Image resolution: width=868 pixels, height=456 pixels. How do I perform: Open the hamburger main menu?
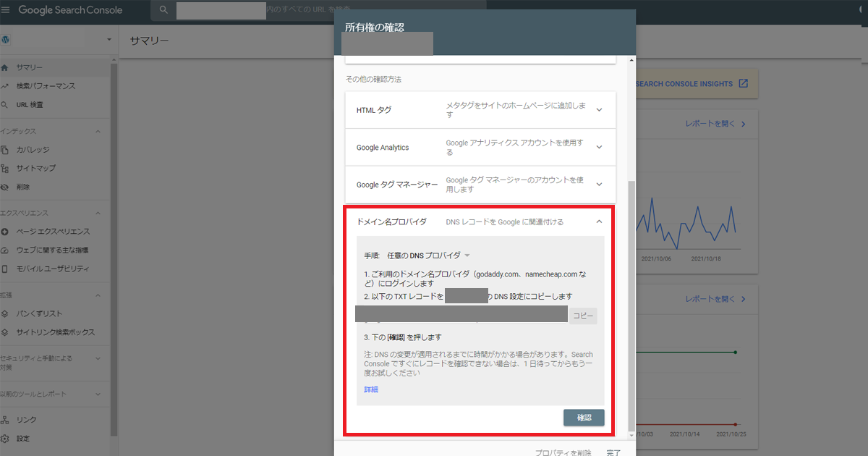click(6, 10)
